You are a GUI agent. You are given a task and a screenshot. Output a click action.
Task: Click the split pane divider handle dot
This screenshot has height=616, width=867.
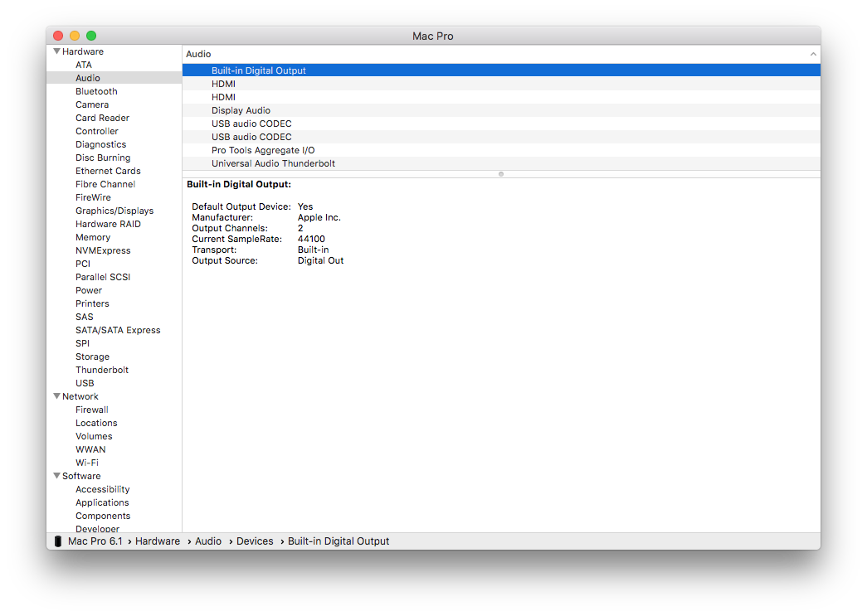[x=501, y=174]
